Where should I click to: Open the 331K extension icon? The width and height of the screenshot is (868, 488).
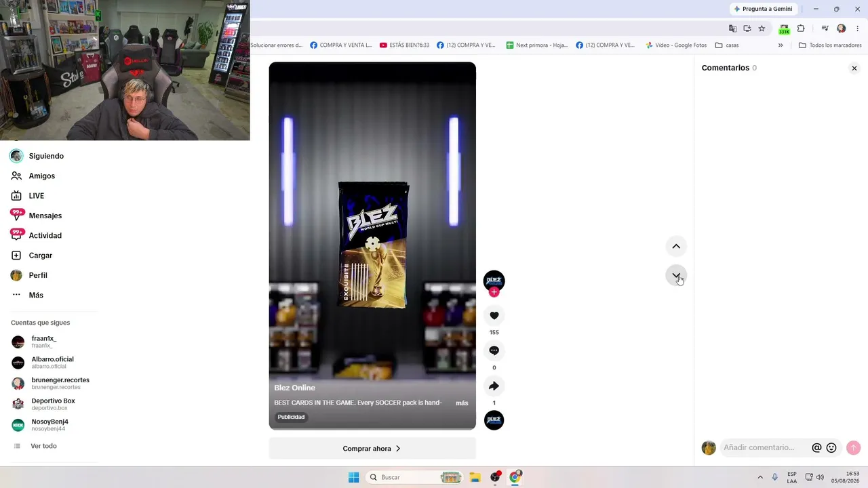[x=785, y=29]
